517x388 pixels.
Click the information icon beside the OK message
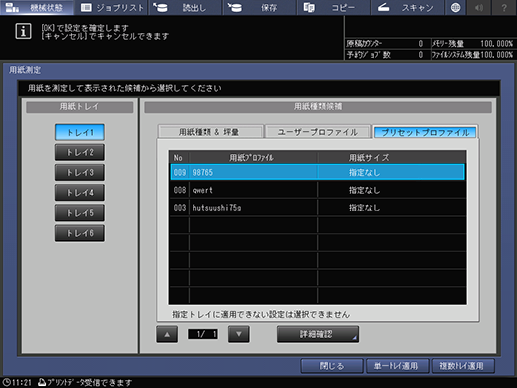23,31
